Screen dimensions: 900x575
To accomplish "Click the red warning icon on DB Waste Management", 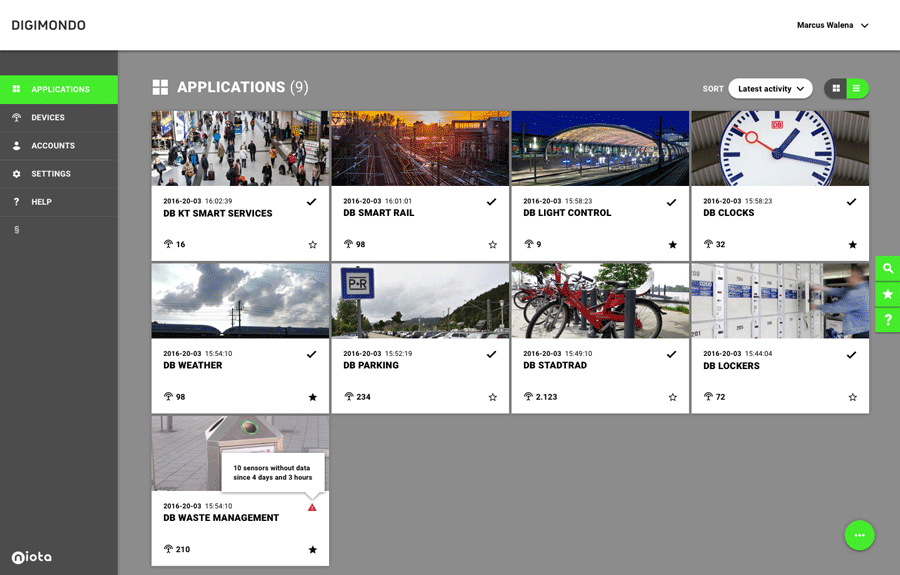I will click(x=312, y=507).
